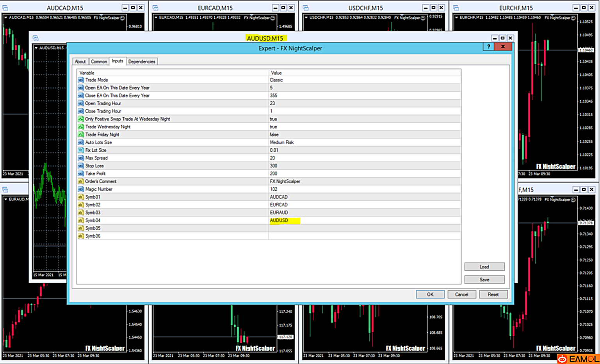Click the smiley icon in EURCHF chart
600x364 pixels.
(x=573, y=18)
